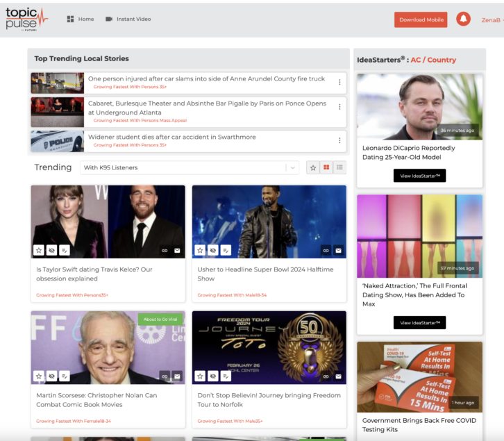This screenshot has width=504, height=441.
Task: Open Martin Scorsese Christopher Nolan headline
Action: point(96,400)
